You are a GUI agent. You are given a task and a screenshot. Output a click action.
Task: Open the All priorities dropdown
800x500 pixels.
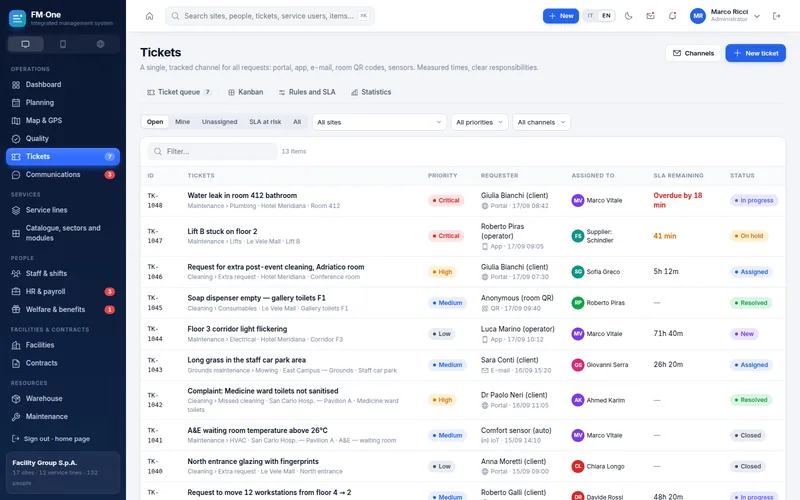(479, 122)
